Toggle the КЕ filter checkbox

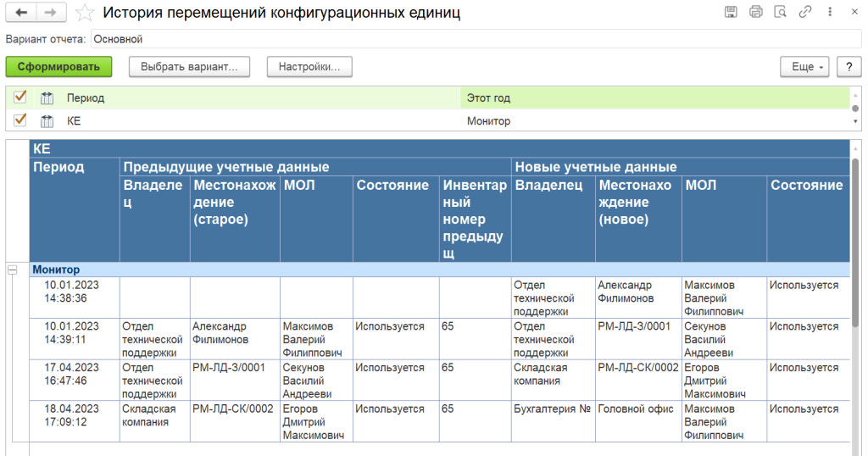point(20,120)
